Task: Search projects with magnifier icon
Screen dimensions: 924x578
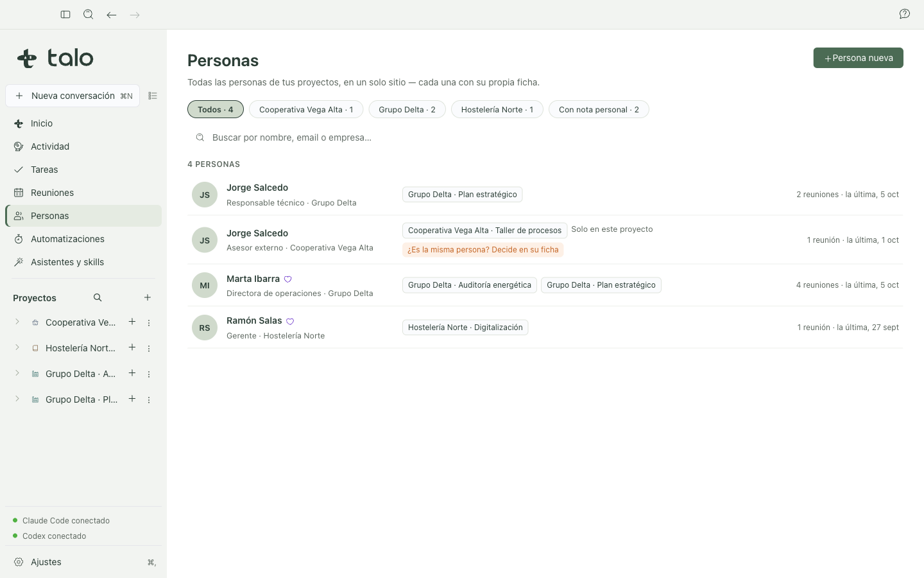Action: pyautogui.click(x=98, y=297)
